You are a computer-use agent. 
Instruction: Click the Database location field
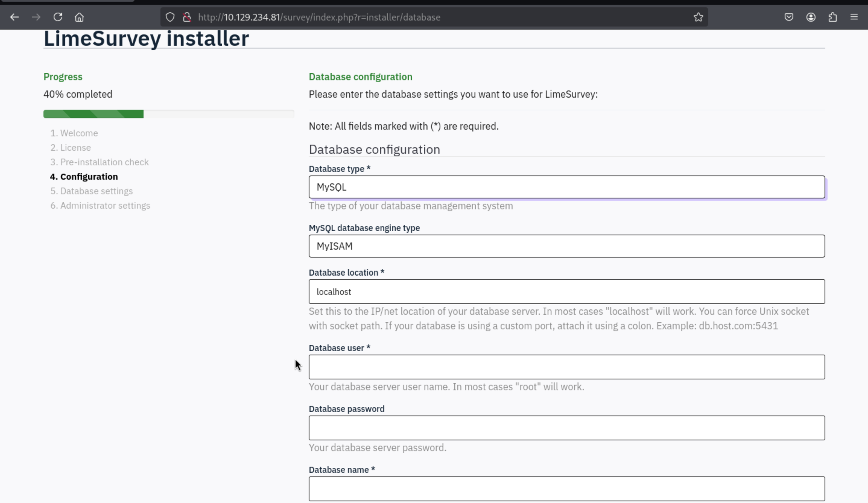point(567,292)
